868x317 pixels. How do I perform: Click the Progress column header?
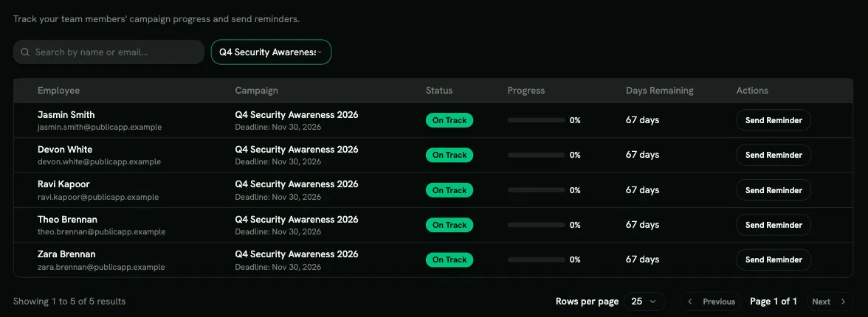(526, 90)
